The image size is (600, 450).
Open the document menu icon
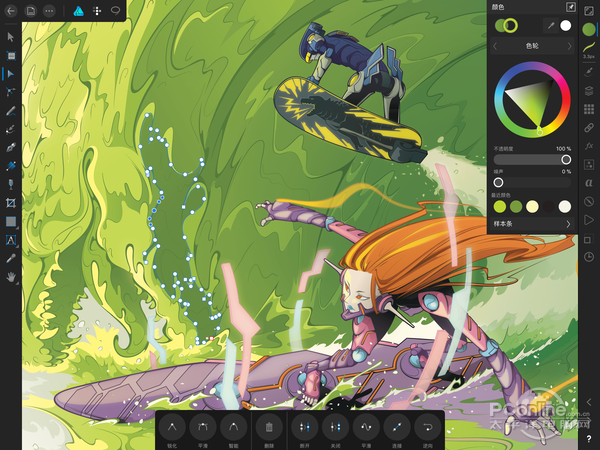click(x=31, y=11)
